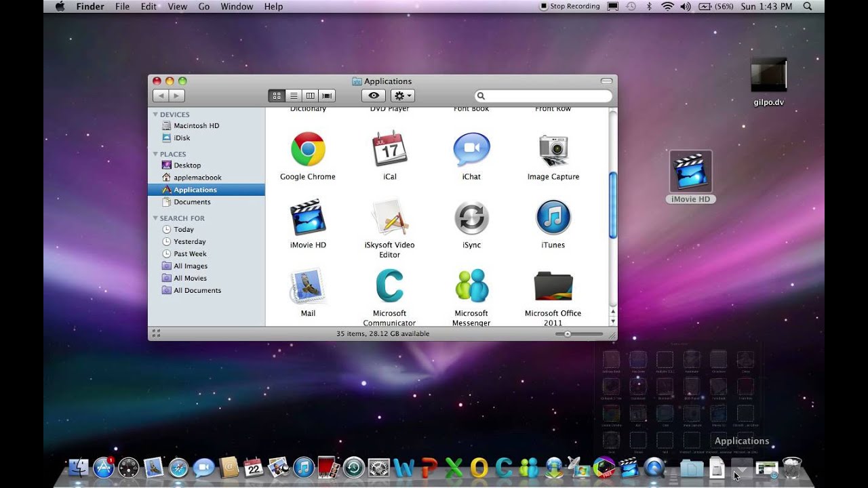The width and height of the screenshot is (868, 488).
Task: Select the Image Capture app icon
Action: click(553, 149)
